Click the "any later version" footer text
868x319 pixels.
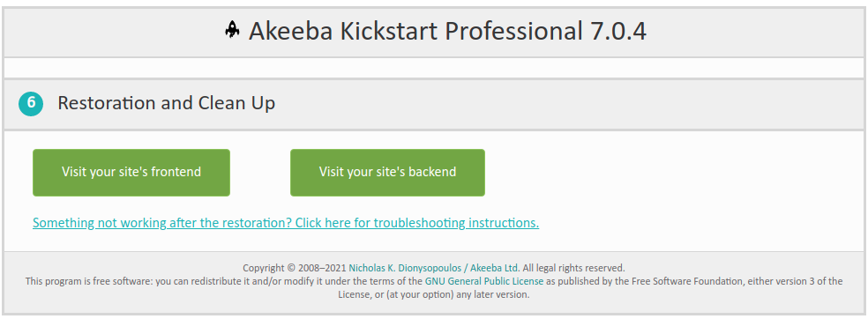[492, 294]
